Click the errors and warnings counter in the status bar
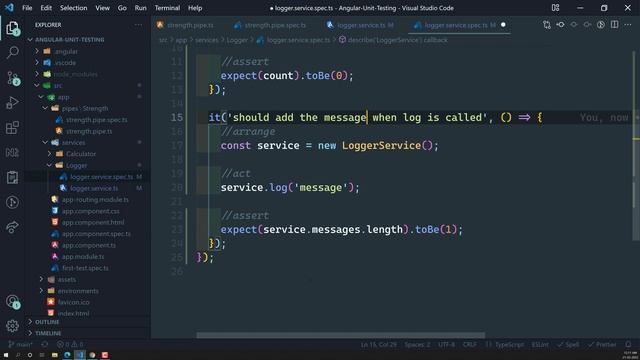This screenshot has width=640, height=360. click(x=70, y=344)
